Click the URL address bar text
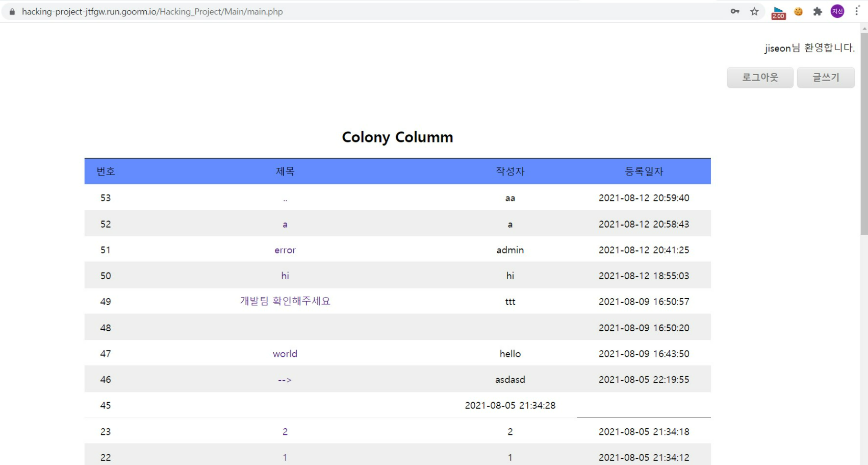 [152, 12]
